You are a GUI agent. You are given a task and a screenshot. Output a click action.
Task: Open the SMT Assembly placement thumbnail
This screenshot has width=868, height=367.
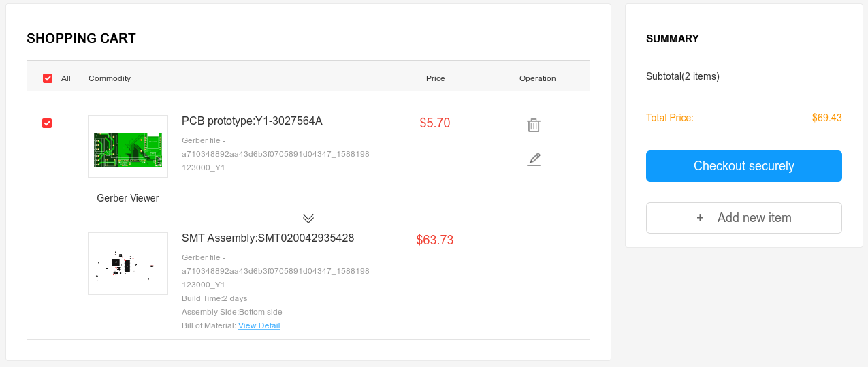coord(128,264)
